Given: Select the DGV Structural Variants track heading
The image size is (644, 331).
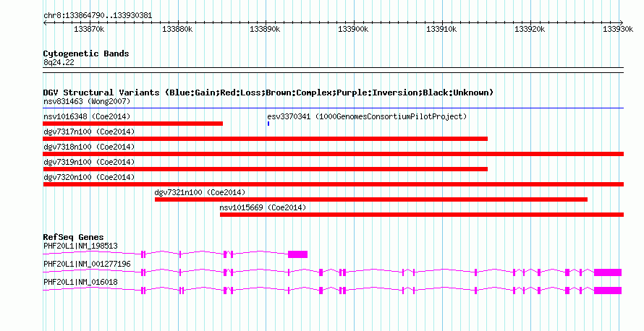Looking at the screenshot, I should [268, 93].
